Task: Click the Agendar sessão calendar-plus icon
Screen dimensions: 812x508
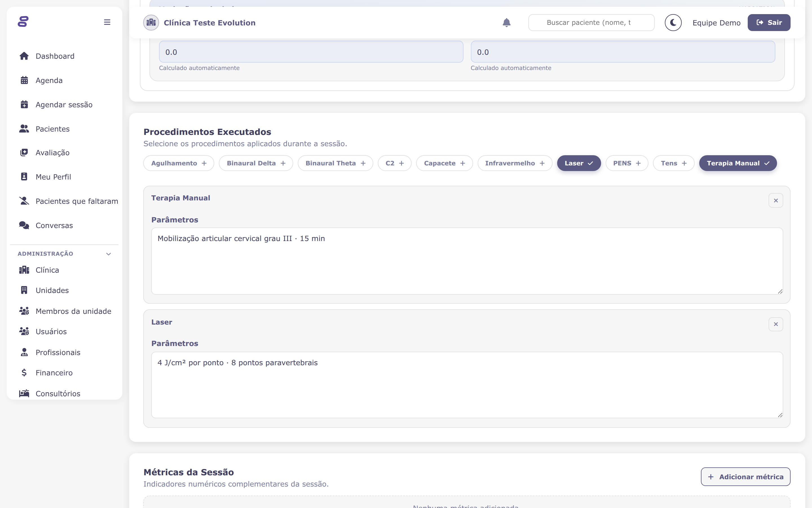Action: point(24,104)
